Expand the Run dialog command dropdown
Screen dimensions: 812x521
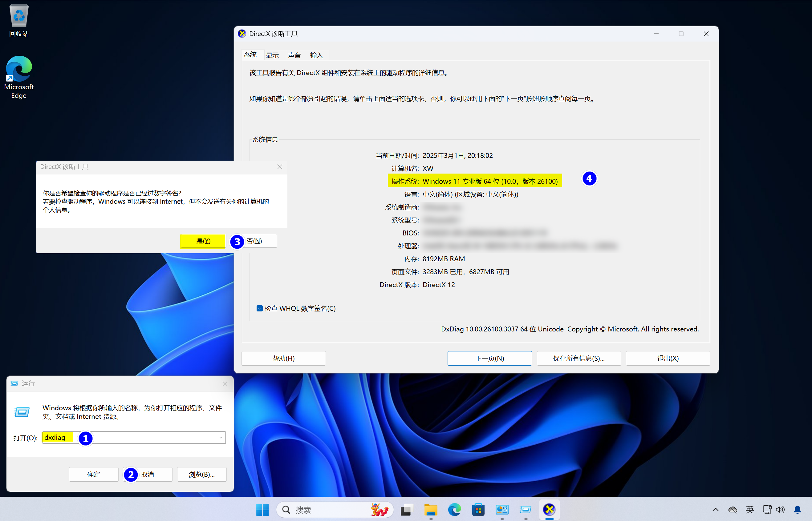[x=221, y=438]
